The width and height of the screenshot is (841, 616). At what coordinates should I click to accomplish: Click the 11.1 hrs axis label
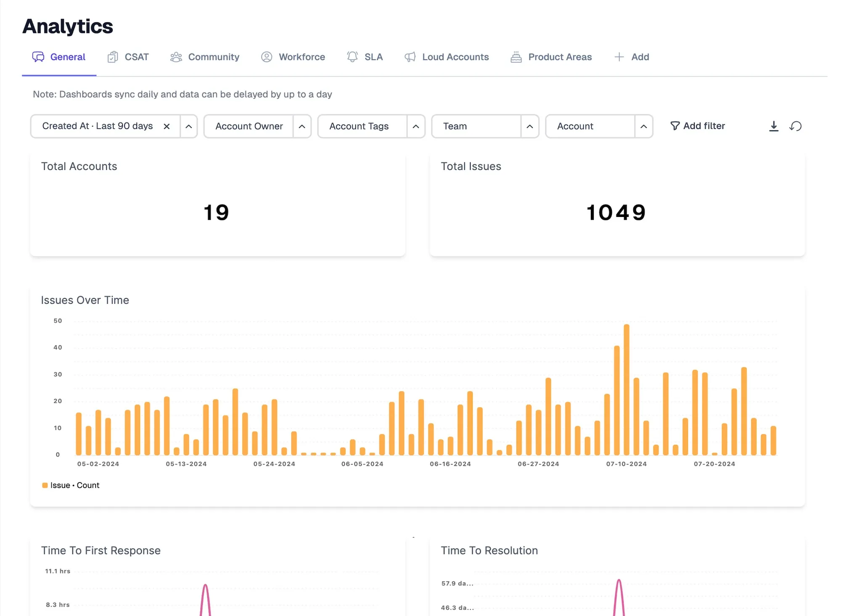click(x=58, y=571)
